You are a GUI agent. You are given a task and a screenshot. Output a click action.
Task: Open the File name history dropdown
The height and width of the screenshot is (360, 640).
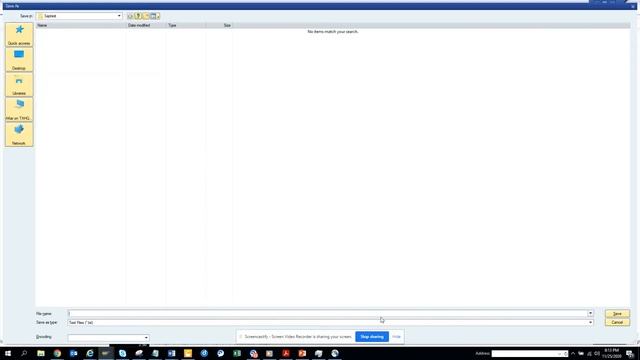click(590, 313)
